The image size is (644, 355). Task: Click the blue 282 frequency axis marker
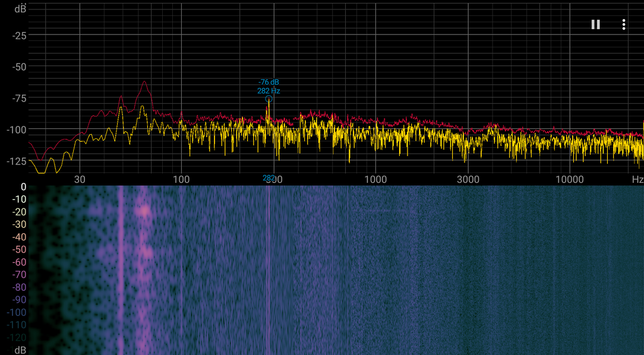click(269, 178)
